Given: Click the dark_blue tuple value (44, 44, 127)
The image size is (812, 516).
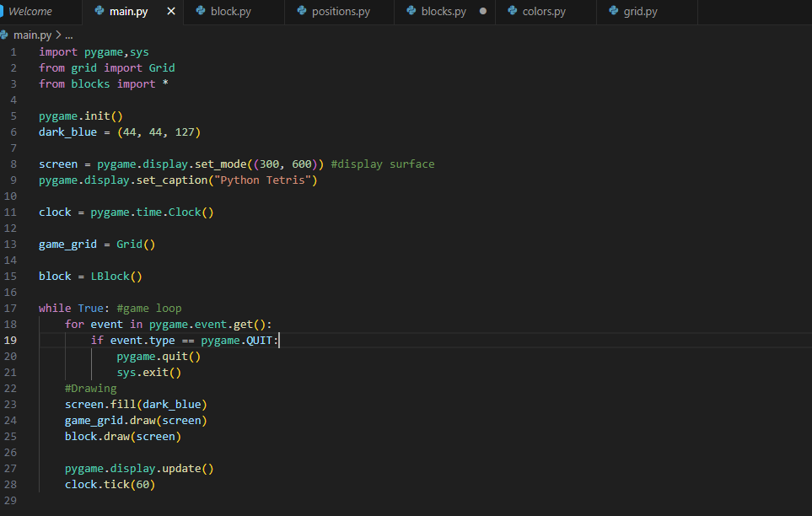Looking at the screenshot, I should point(159,132).
